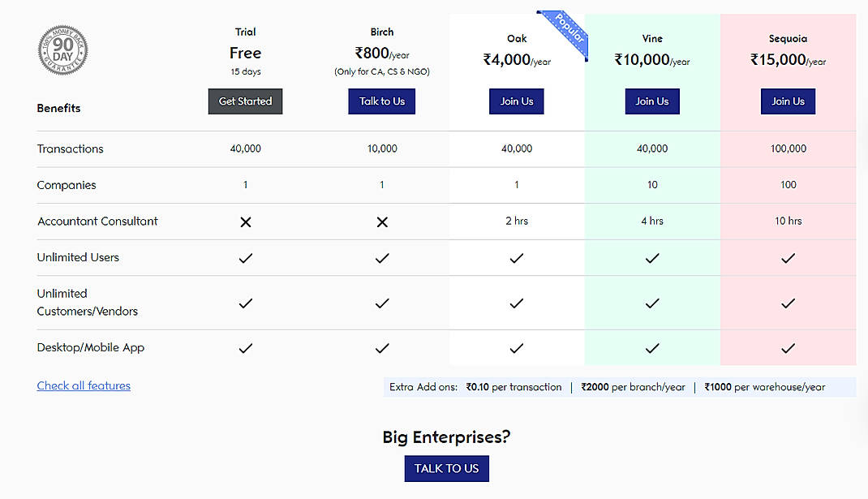Click the X mark under Birch for Accountant Consultant
868x499 pixels.
(381, 221)
